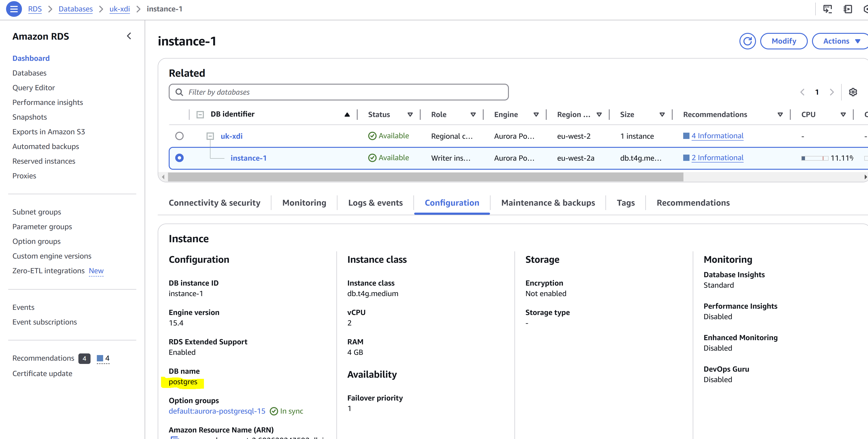Open the table preferences gear icon

[x=853, y=92]
